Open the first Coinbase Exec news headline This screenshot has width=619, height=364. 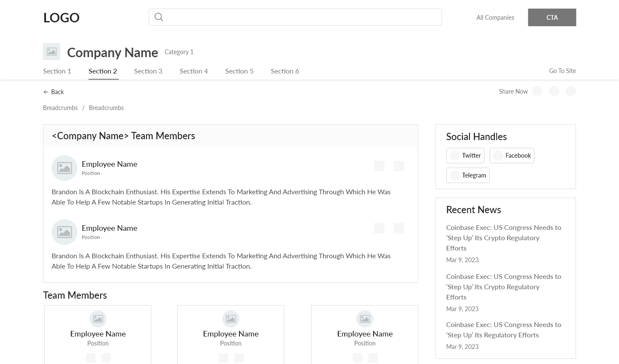click(504, 238)
